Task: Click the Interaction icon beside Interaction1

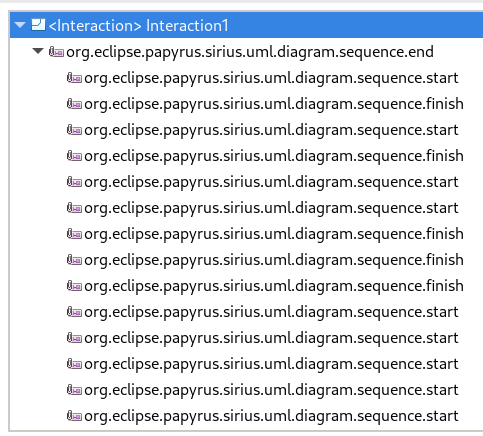Action: 38,25
